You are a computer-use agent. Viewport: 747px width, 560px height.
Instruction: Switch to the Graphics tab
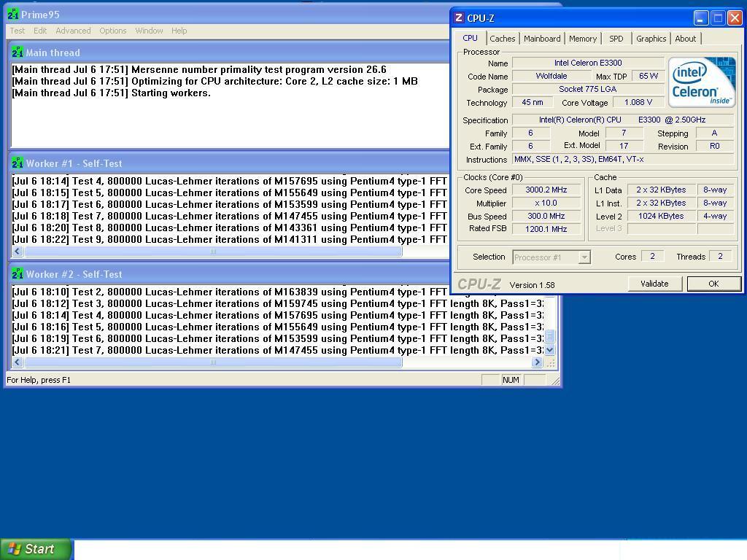click(651, 39)
